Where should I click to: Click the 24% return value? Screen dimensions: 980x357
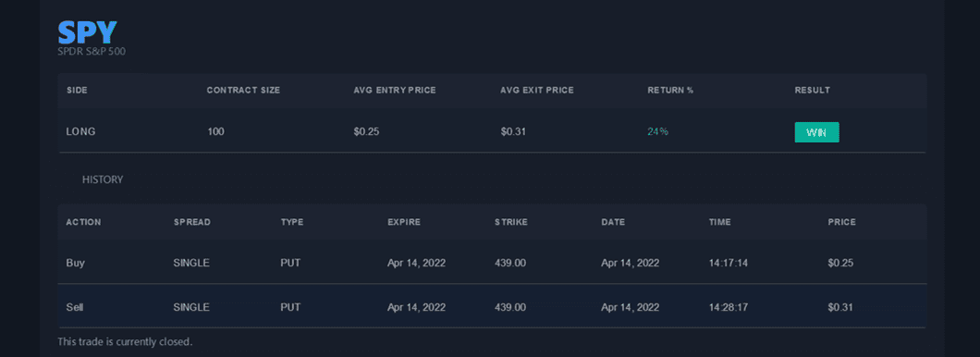[657, 131]
